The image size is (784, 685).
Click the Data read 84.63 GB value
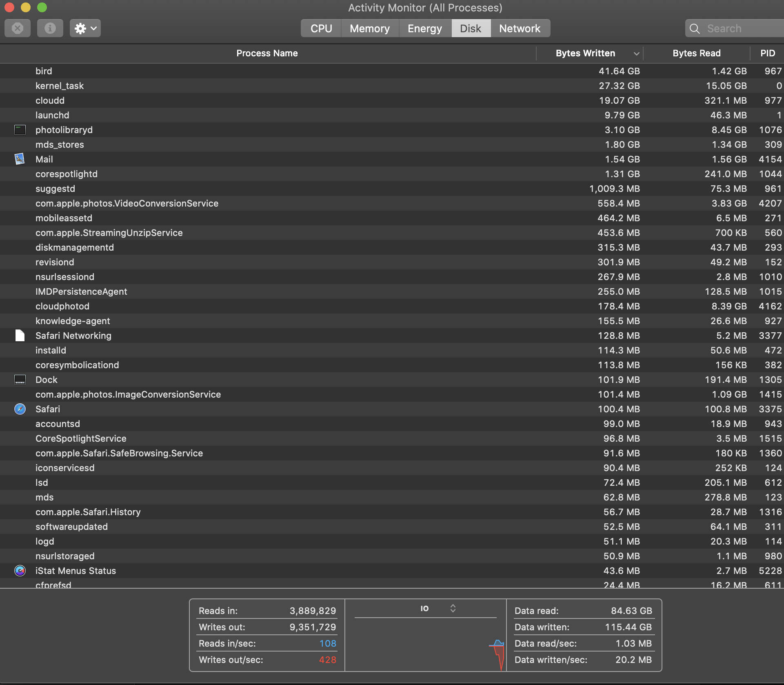coord(631,611)
